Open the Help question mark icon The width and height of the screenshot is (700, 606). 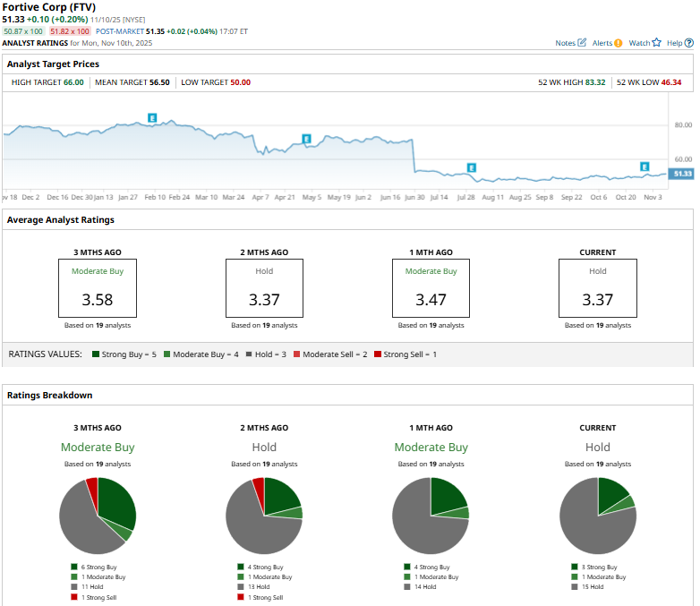[689, 43]
